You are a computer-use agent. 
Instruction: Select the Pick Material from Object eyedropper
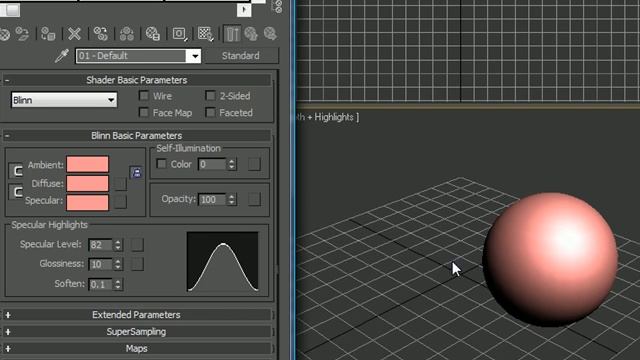pyautogui.click(x=62, y=56)
